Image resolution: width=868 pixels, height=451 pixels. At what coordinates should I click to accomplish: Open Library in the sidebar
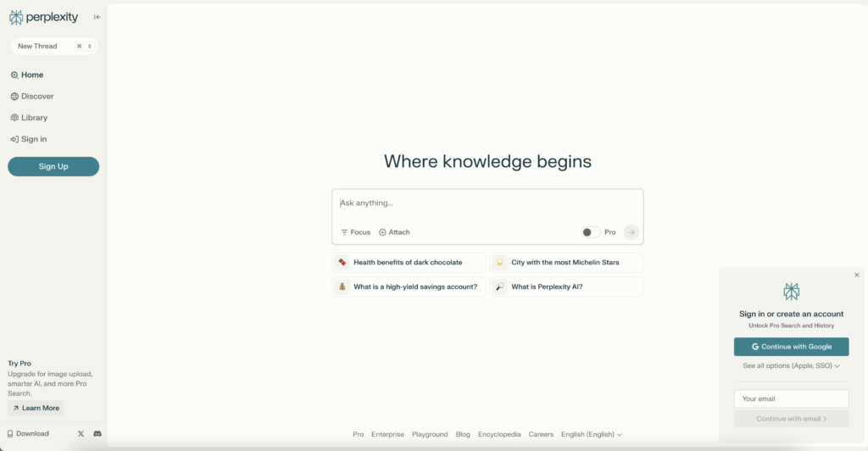point(34,118)
